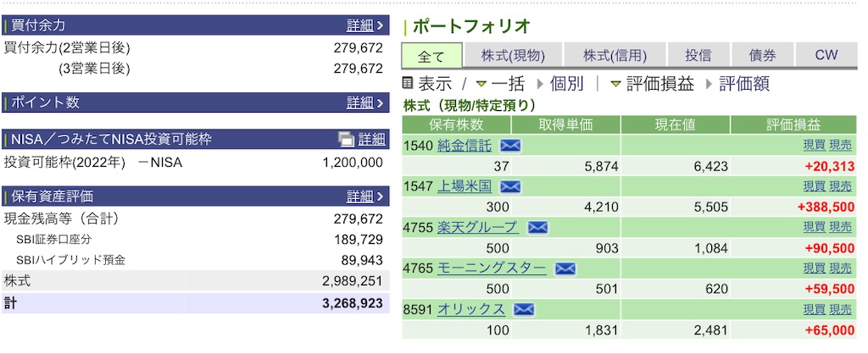Select the 個別 display option
Screen dimensions: 868x354
pos(567,84)
